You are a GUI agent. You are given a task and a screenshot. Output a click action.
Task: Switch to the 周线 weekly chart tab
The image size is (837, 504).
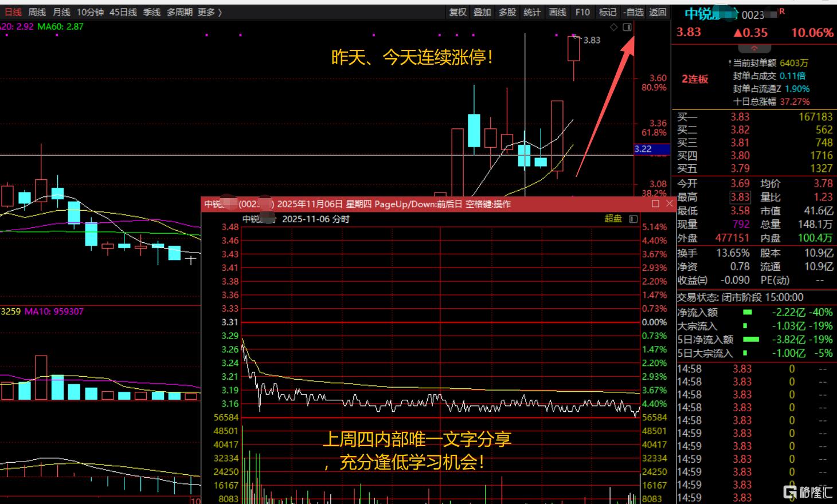37,12
